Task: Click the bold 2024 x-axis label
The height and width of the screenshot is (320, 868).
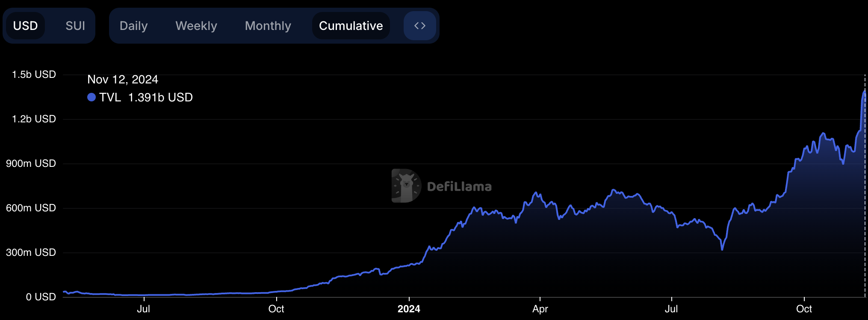Action: click(x=409, y=309)
